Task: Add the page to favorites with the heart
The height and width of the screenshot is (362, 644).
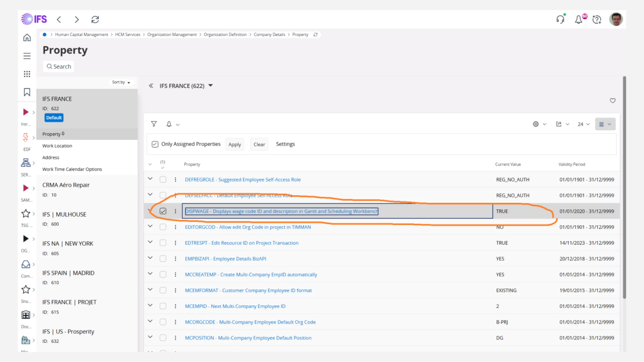Action: tap(612, 101)
